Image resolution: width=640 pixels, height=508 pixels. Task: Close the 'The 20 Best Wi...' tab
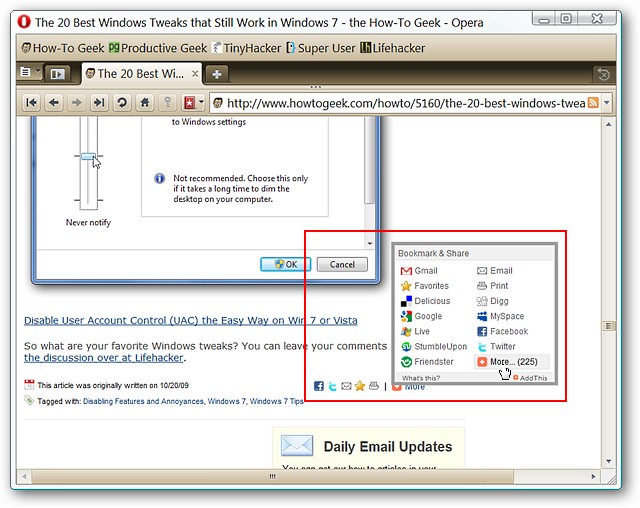[195, 73]
